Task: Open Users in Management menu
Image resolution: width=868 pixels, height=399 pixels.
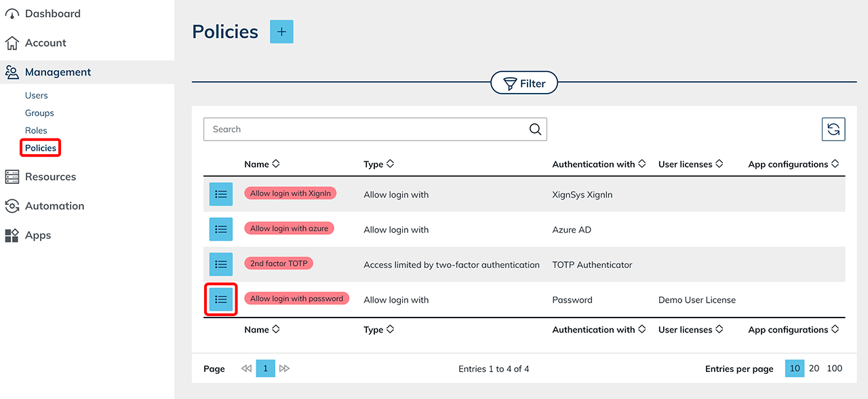Action: (37, 96)
